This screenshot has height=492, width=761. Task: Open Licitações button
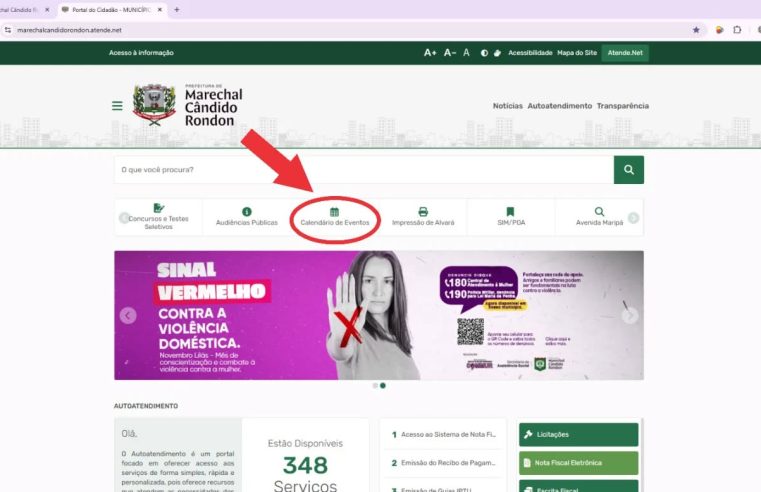[x=579, y=435]
